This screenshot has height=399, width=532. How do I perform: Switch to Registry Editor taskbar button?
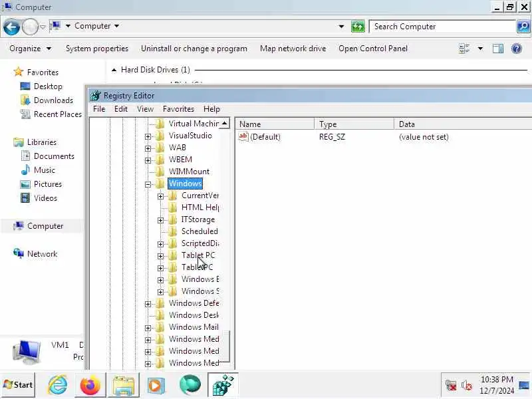tap(223, 385)
